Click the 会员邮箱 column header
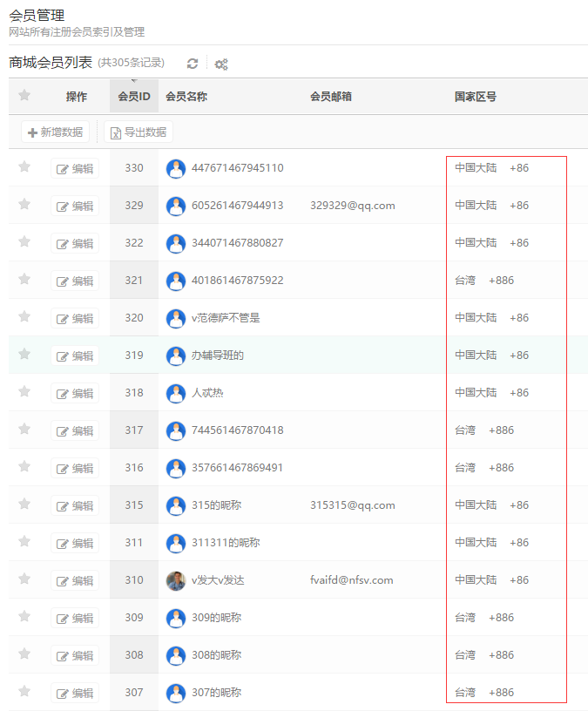 (x=331, y=97)
